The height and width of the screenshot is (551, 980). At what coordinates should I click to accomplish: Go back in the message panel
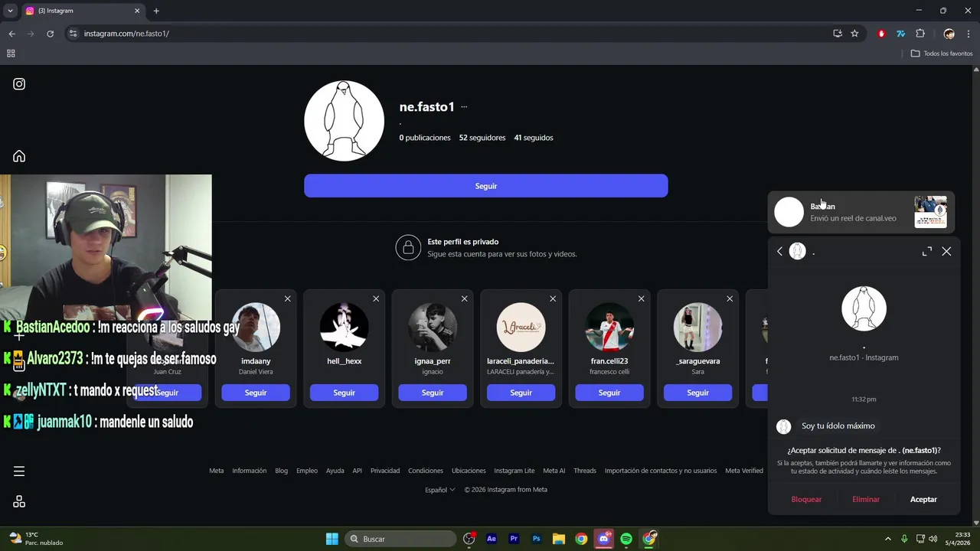pos(779,251)
